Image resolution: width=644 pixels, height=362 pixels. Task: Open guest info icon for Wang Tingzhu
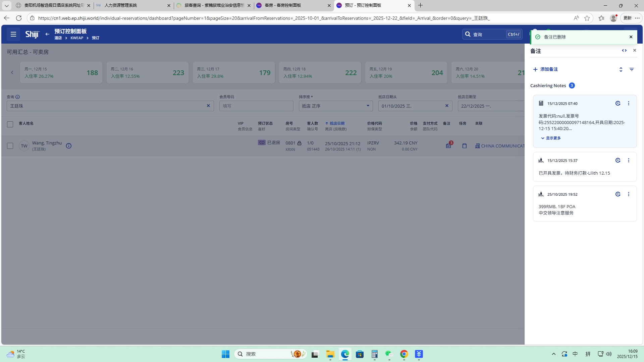pyautogui.click(x=69, y=146)
